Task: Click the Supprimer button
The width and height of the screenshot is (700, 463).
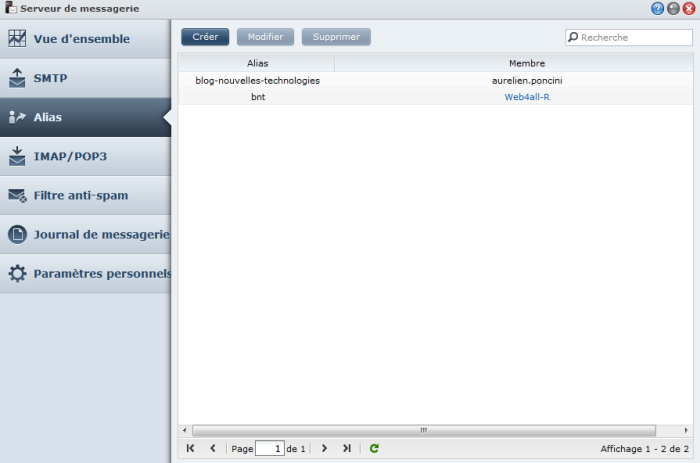Action: pos(336,37)
